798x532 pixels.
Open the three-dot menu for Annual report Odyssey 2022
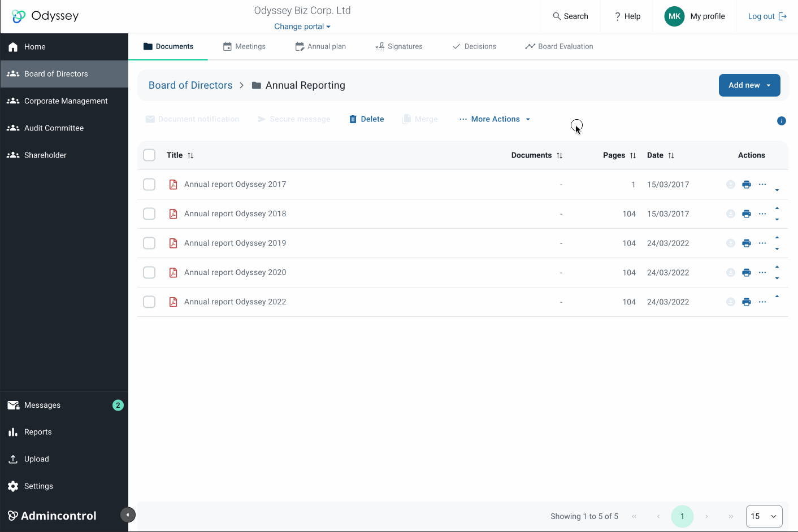pyautogui.click(x=762, y=302)
